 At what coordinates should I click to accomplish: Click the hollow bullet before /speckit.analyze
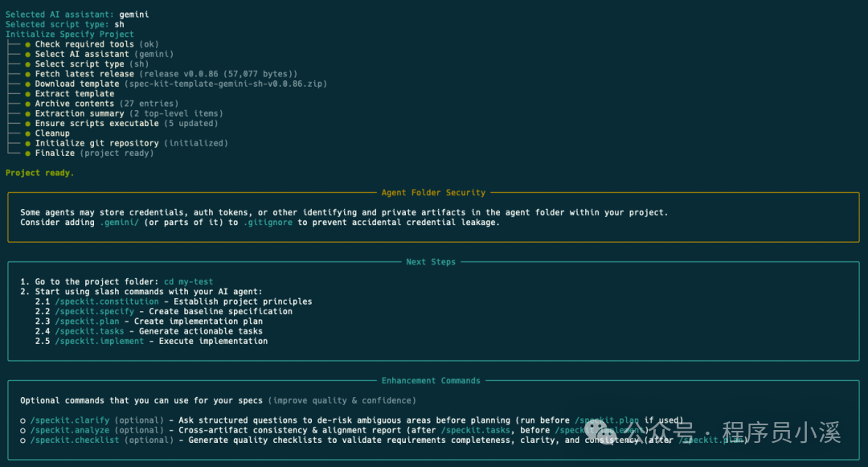click(23, 430)
